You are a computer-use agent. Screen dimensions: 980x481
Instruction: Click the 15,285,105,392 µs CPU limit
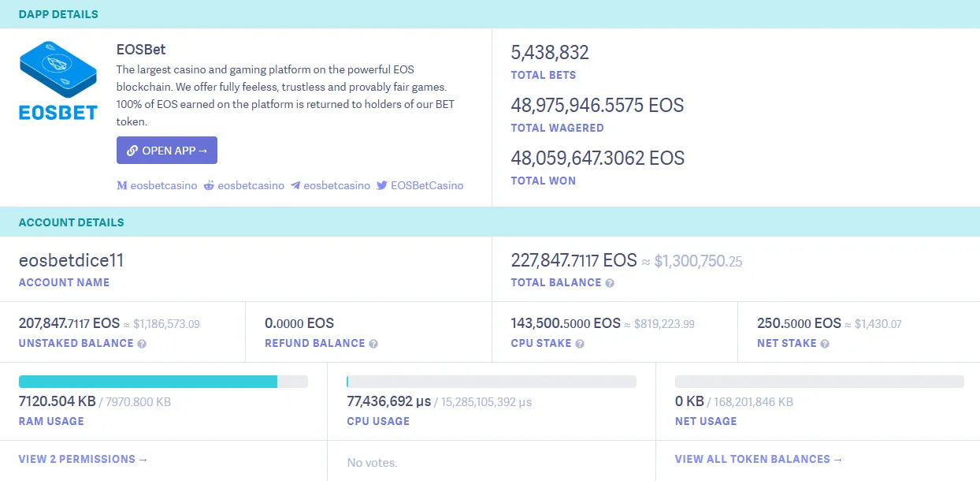point(486,402)
